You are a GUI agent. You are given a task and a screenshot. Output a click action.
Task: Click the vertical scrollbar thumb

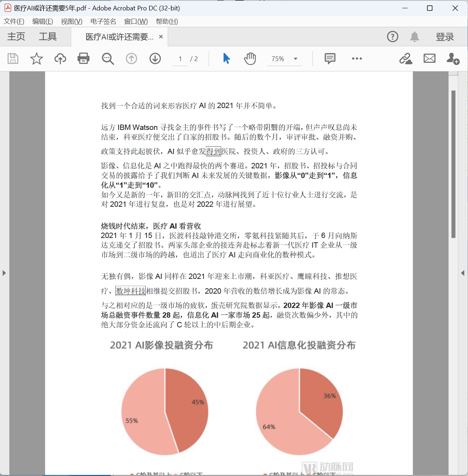453,164
